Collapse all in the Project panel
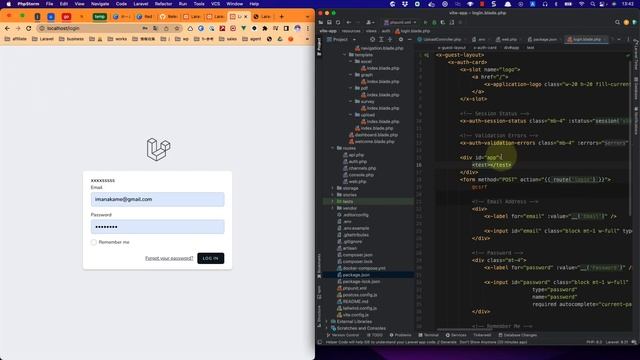Image resolution: width=640 pixels, height=360 pixels. pos(390,40)
